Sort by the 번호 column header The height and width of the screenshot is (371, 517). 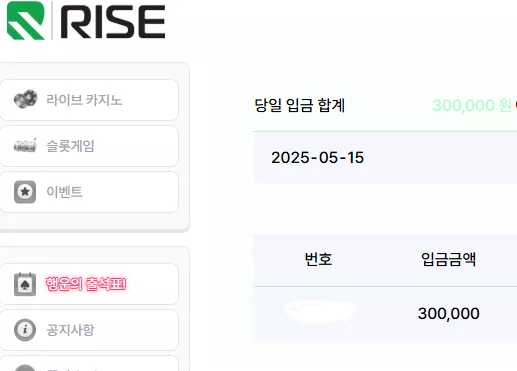click(318, 259)
